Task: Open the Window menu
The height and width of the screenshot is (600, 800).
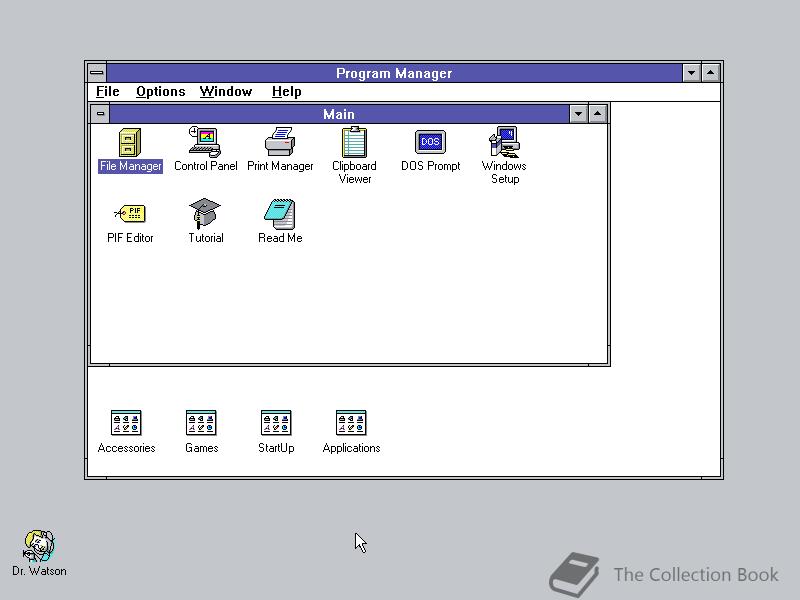Action: click(x=226, y=91)
